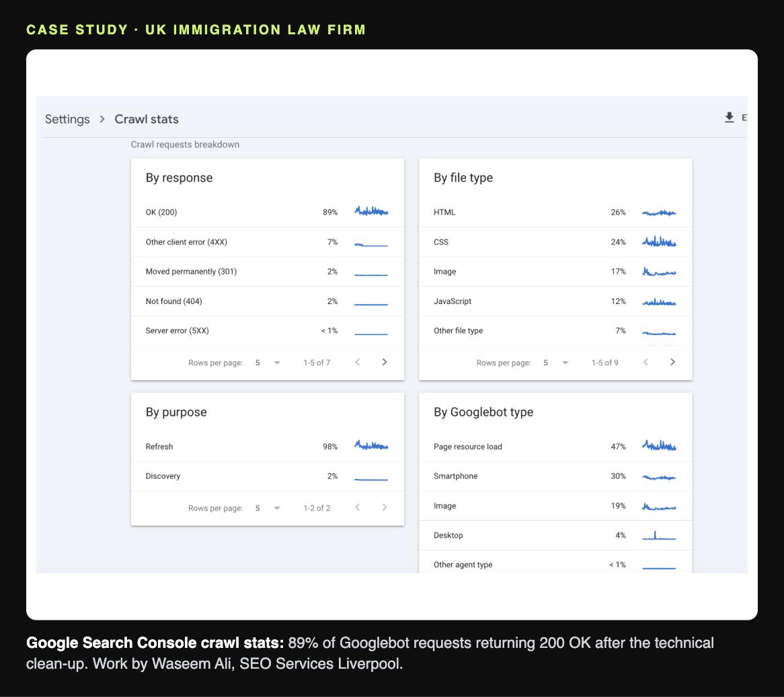784x697 pixels.
Task: Click the CSS sparkline chart
Action: pos(659,242)
